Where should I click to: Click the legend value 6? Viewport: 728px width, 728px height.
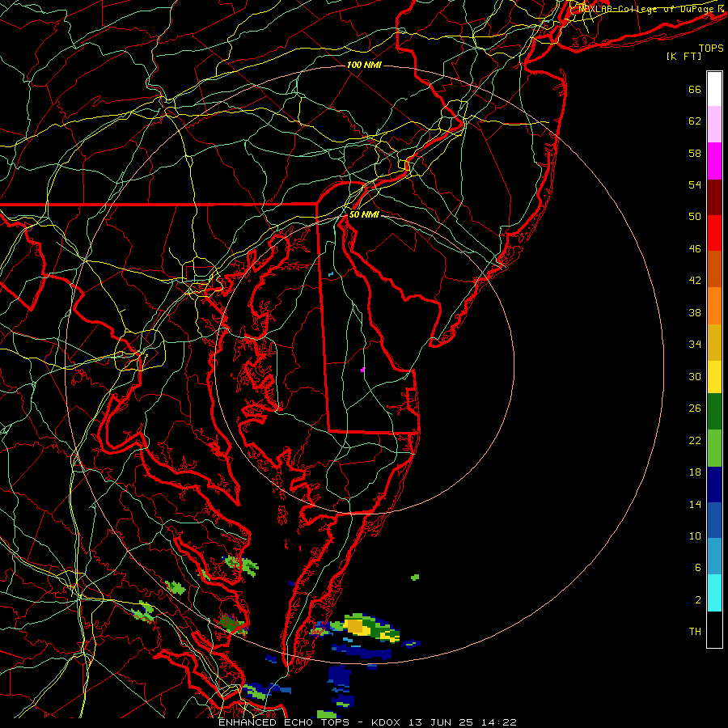point(697,568)
